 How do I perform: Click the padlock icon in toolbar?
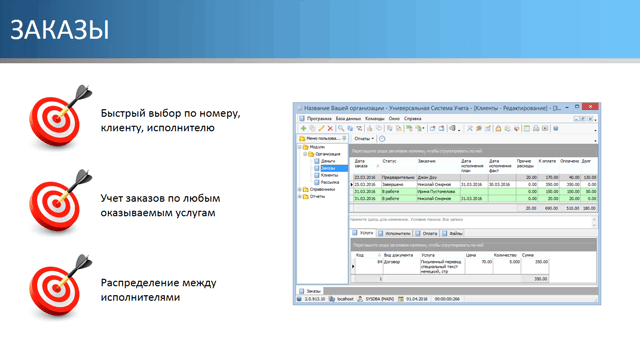(x=498, y=129)
